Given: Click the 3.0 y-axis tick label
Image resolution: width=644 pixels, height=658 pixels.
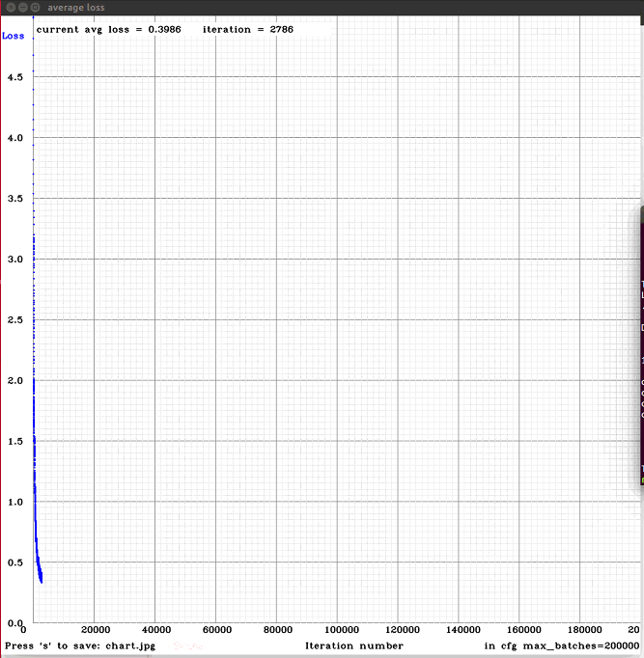Looking at the screenshot, I should pos(15,259).
